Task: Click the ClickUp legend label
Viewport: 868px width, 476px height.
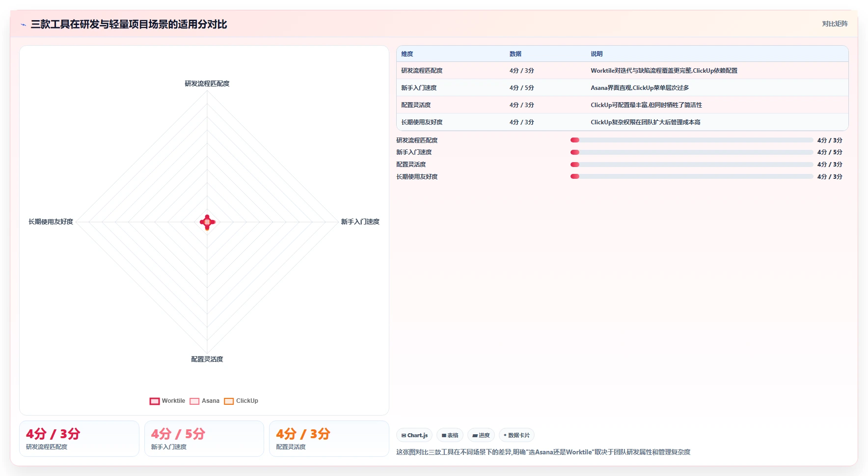Action: (x=247, y=401)
